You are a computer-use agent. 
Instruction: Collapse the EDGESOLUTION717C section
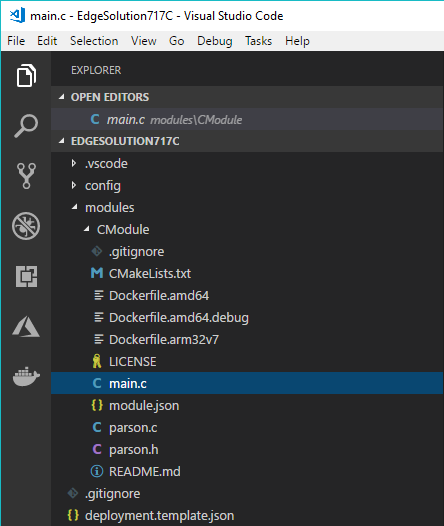click(x=62, y=141)
